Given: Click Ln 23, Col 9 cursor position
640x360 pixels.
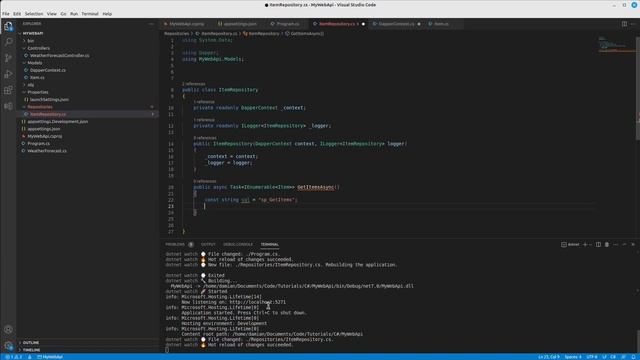Looking at the screenshot, I should pyautogui.click(x=549, y=357).
